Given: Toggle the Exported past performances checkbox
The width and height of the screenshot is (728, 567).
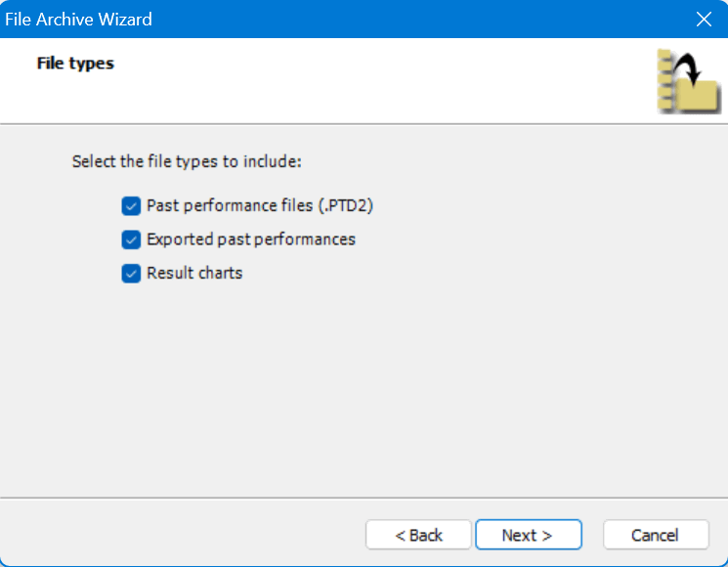Looking at the screenshot, I should pyautogui.click(x=131, y=240).
